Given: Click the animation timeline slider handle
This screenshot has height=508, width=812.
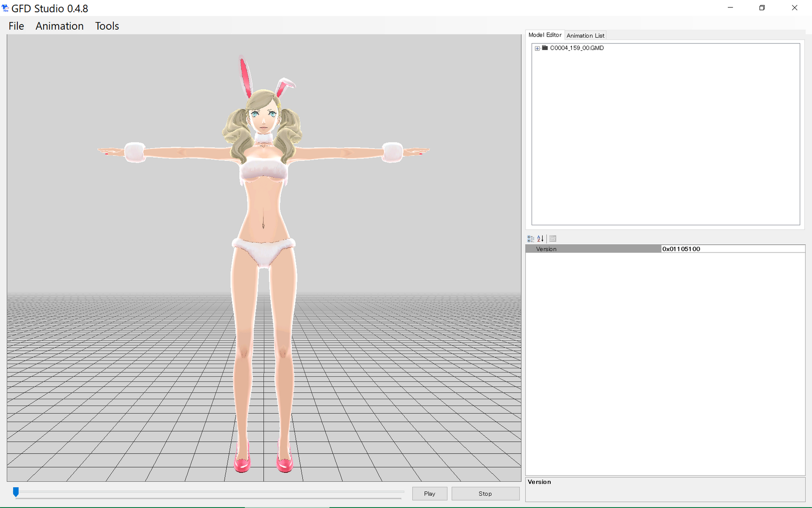Looking at the screenshot, I should [x=16, y=492].
